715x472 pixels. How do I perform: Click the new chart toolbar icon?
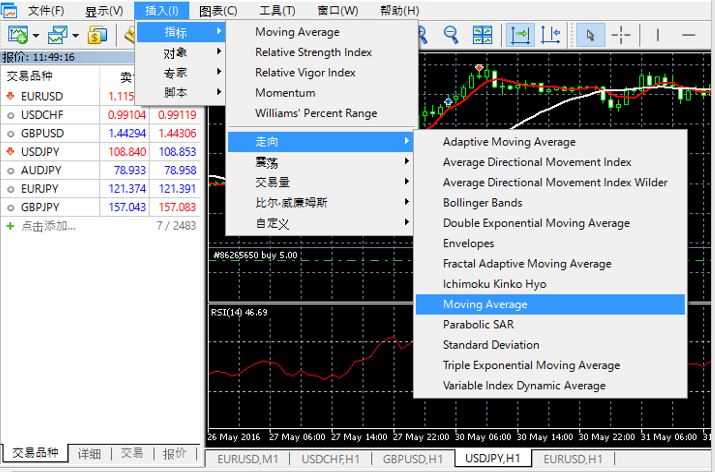[18, 35]
